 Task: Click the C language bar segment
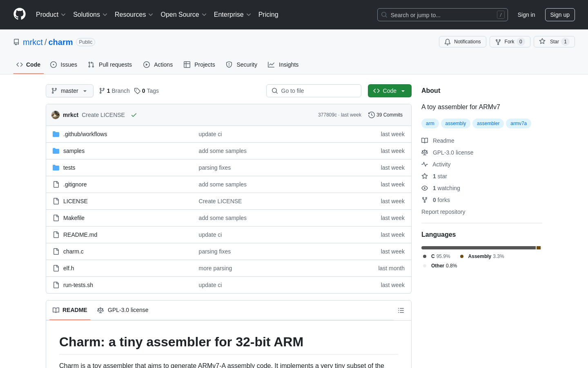[479, 248]
